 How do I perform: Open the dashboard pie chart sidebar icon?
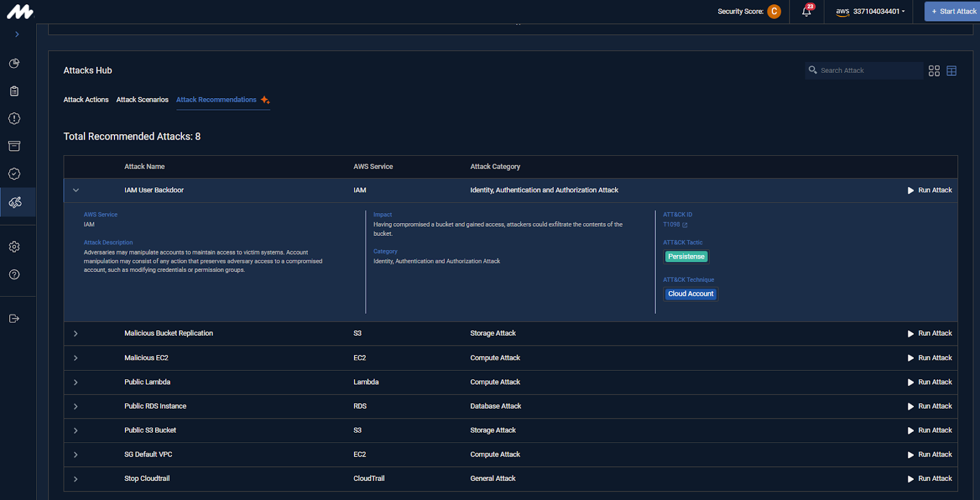pyautogui.click(x=15, y=64)
